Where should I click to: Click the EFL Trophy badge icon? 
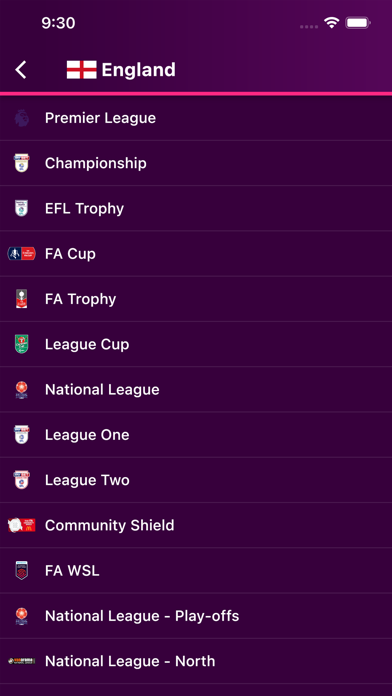tap(21, 209)
